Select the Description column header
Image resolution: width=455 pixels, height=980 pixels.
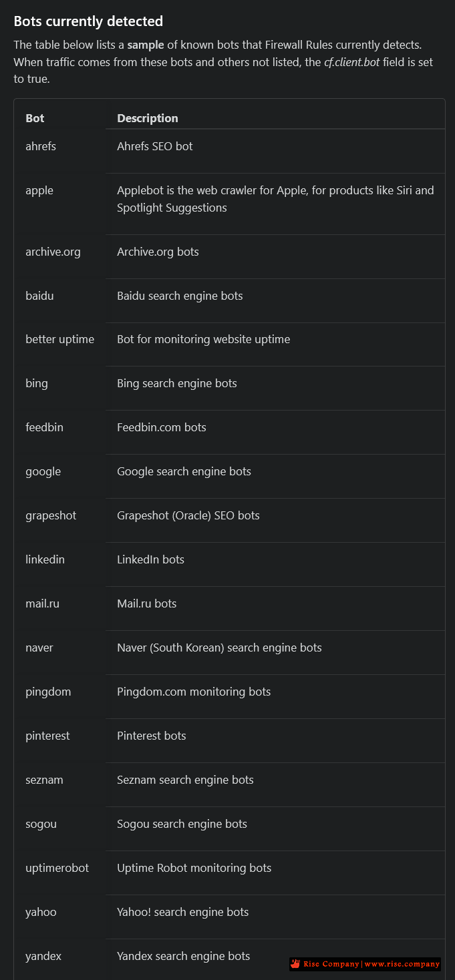click(x=148, y=118)
